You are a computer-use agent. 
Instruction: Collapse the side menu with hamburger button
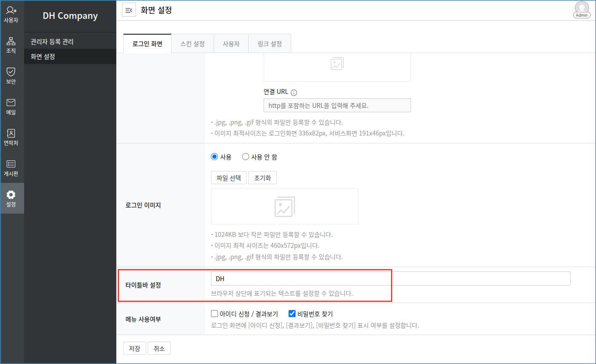click(129, 11)
